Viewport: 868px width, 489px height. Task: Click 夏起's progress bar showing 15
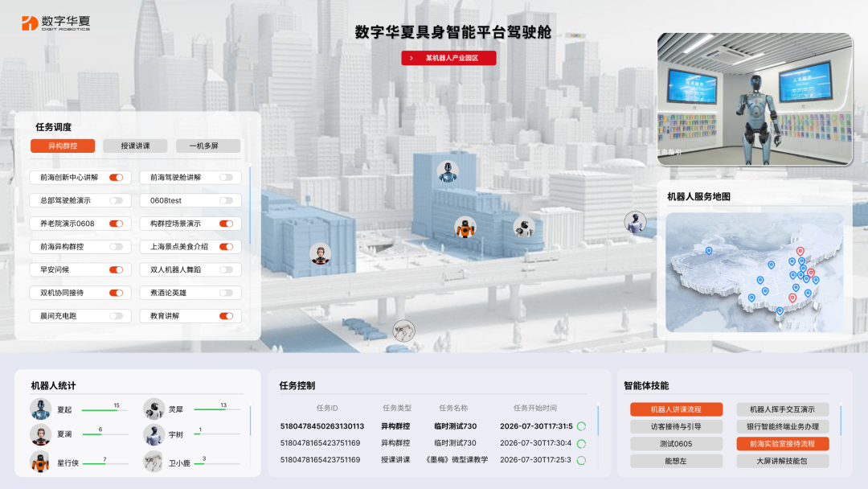[104, 410]
